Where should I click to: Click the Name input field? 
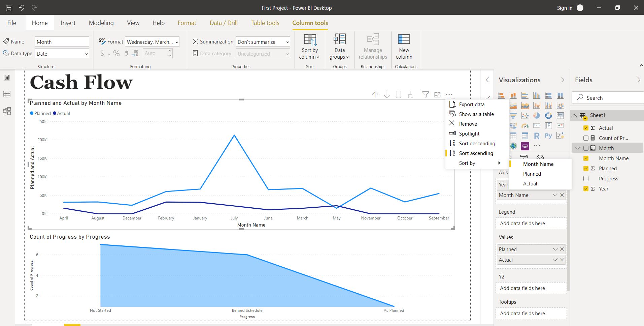(x=62, y=42)
